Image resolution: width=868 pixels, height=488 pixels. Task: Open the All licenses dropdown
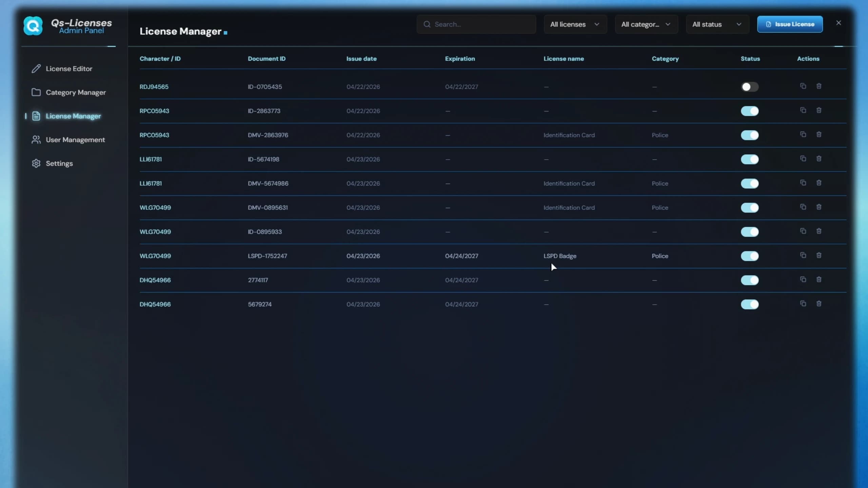tap(575, 24)
